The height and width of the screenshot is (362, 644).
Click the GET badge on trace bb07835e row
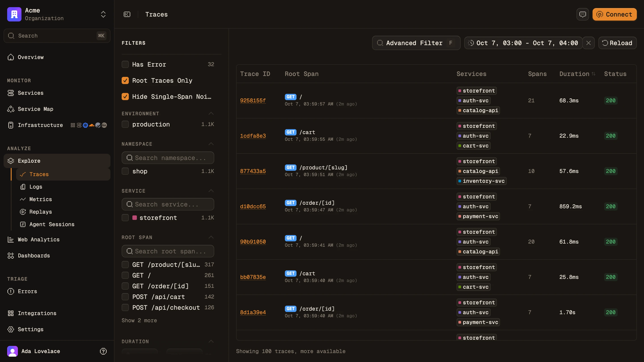[x=290, y=274]
